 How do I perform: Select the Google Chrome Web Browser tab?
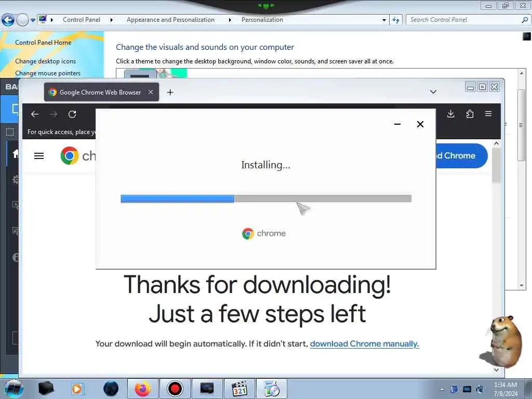(x=101, y=92)
